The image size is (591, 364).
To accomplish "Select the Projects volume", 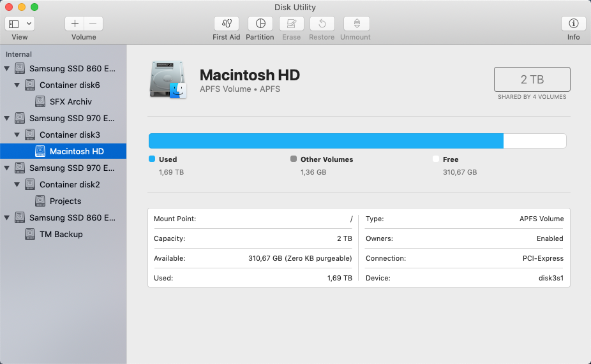I will [63, 201].
